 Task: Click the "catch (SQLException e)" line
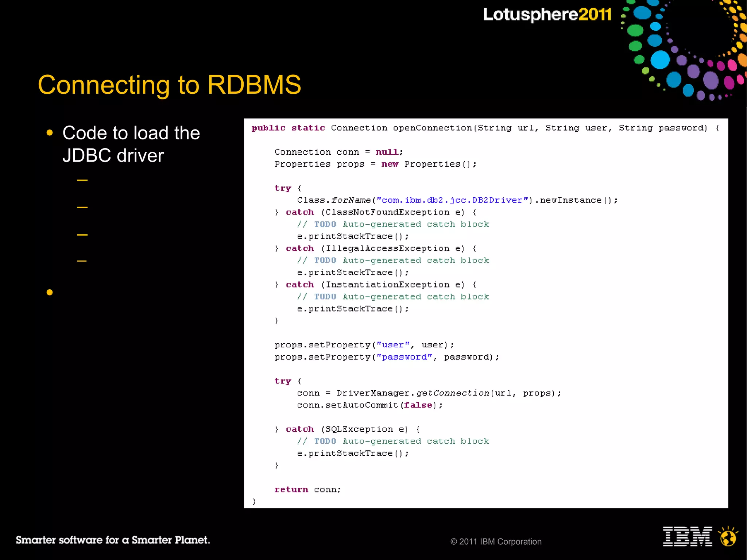[348, 429]
